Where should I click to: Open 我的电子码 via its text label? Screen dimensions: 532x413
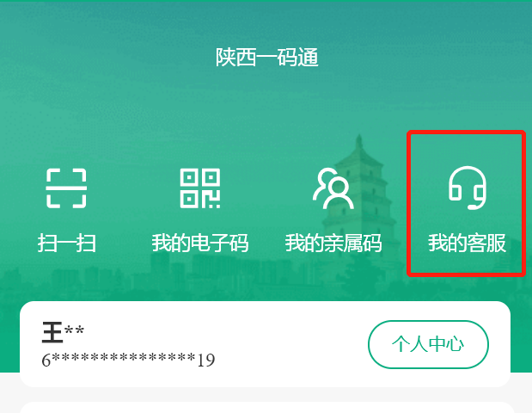point(200,243)
